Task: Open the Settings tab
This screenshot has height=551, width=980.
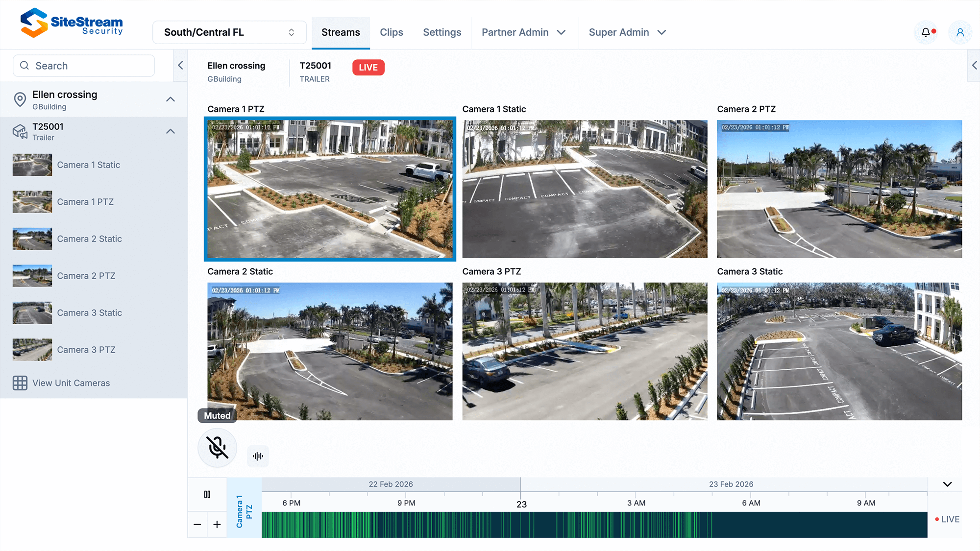Action: point(442,32)
